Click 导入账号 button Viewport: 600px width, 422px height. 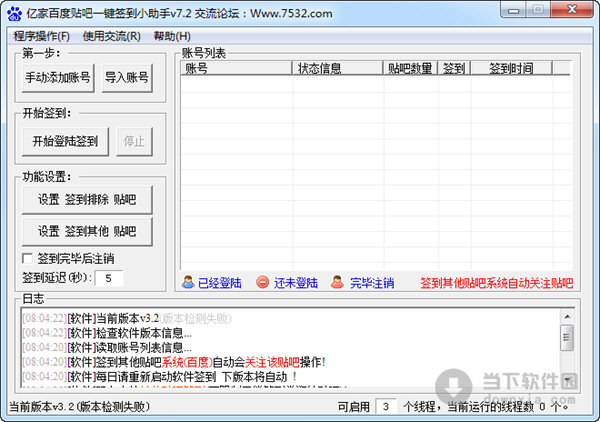coord(127,78)
